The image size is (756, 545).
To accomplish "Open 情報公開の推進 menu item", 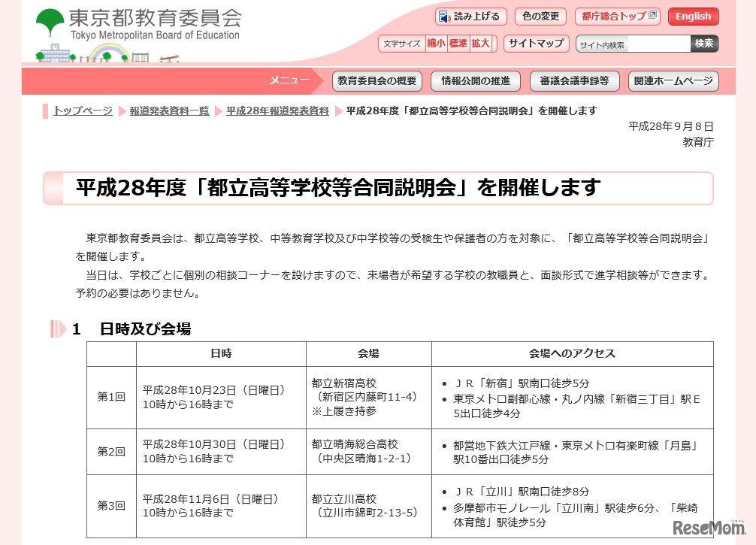I will (x=476, y=81).
